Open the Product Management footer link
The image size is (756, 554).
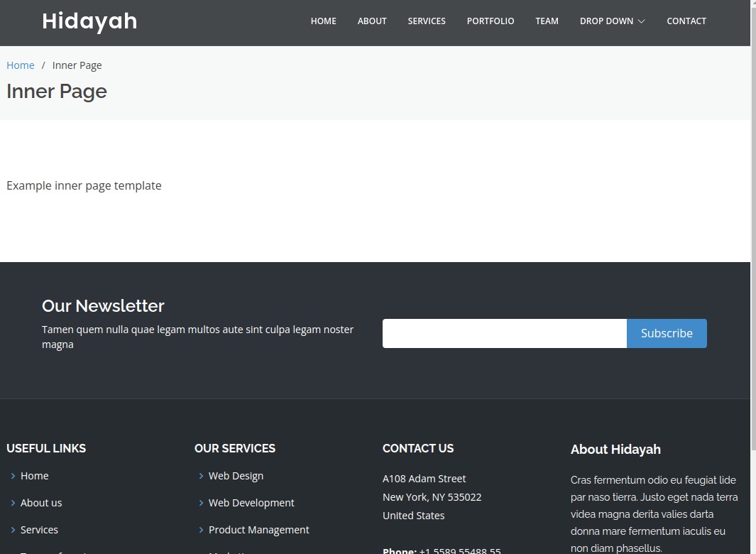coord(258,530)
